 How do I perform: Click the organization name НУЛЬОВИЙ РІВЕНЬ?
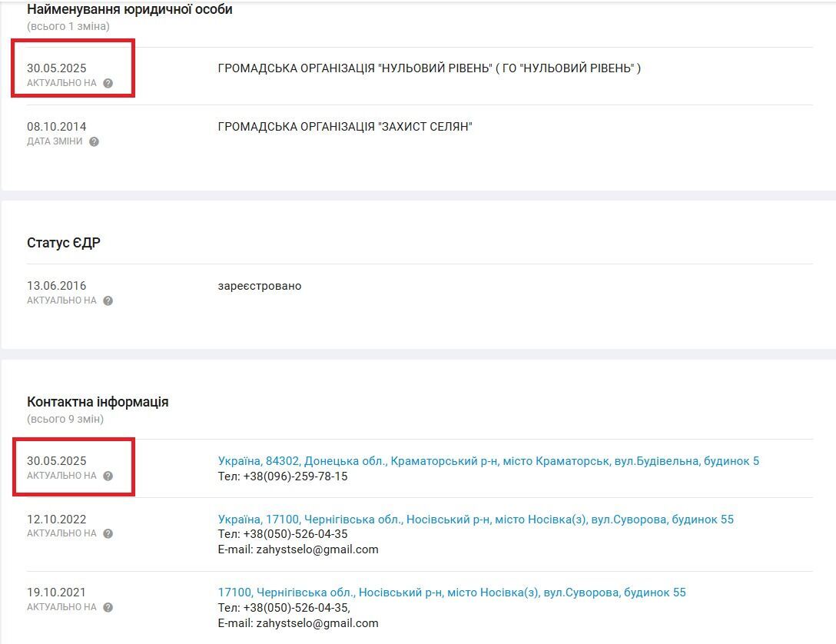pos(429,68)
